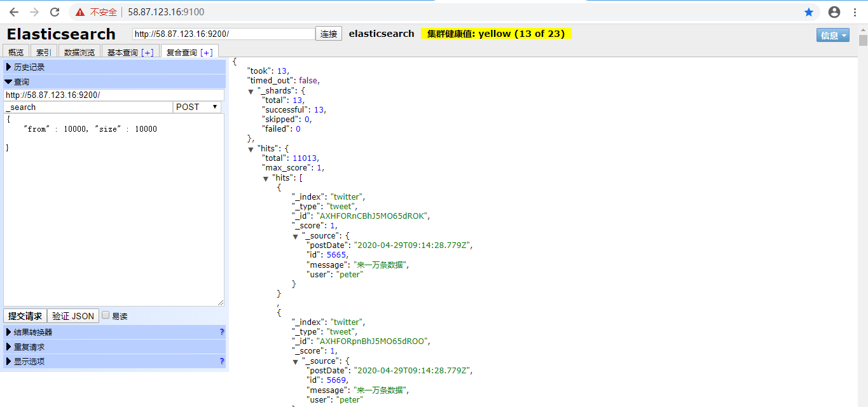Expand the 显示选项 section
This screenshot has height=407, width=868.
tap(114, 361)
